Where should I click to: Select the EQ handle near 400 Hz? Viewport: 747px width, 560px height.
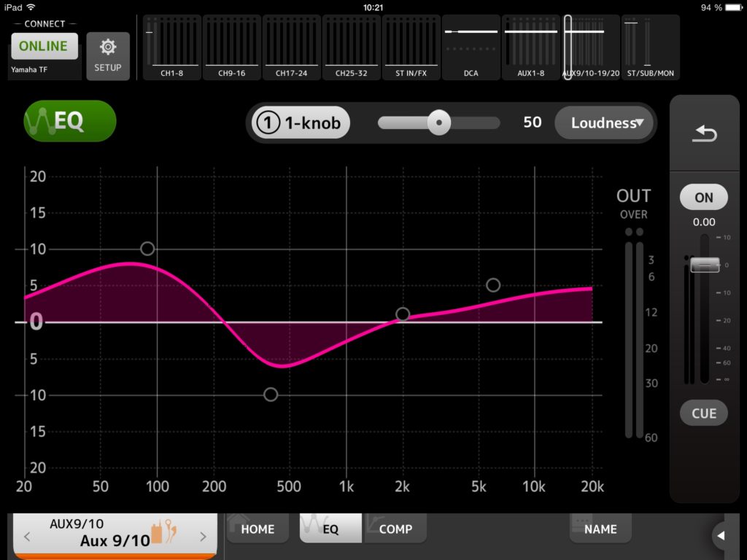click(x=271, y=394)
